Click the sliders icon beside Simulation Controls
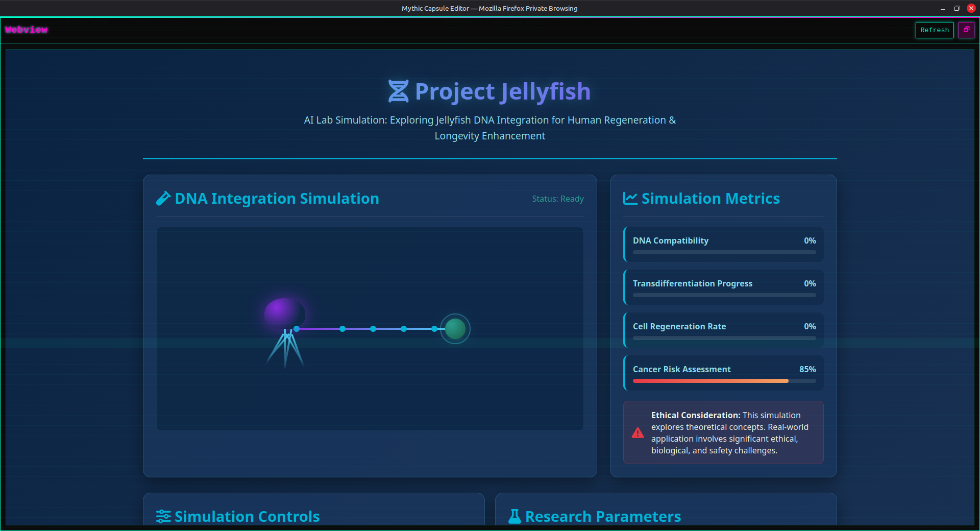The image size is (980, 531). [163, 516]
